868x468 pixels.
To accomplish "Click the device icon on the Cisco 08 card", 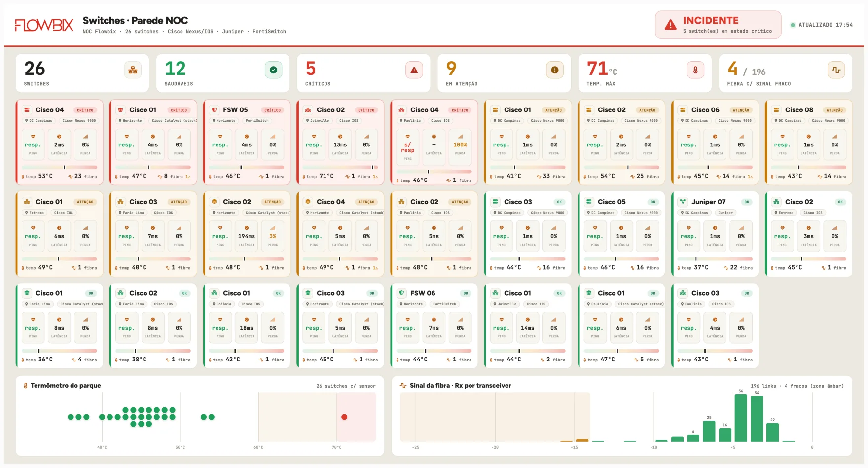I will [x=776, y=110].
